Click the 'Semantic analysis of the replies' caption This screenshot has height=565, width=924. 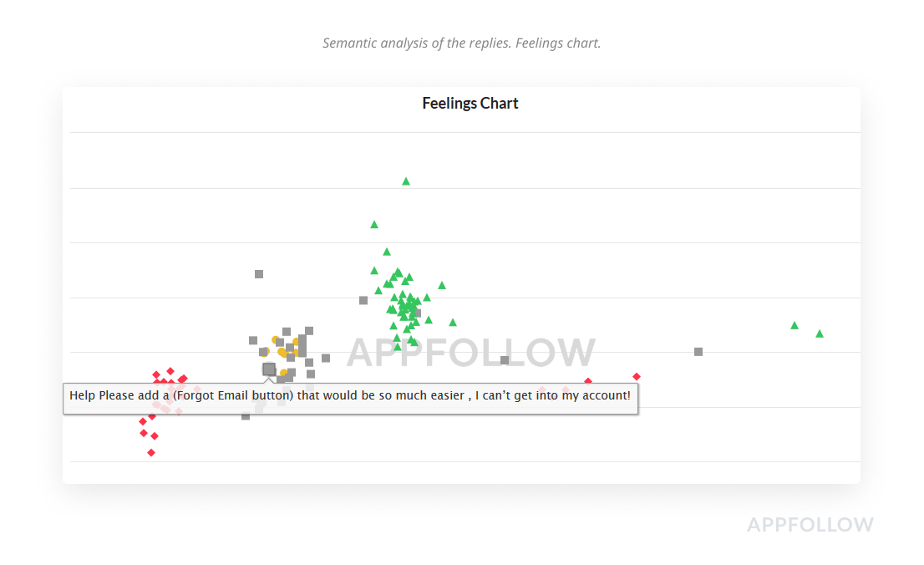[461, 43]
